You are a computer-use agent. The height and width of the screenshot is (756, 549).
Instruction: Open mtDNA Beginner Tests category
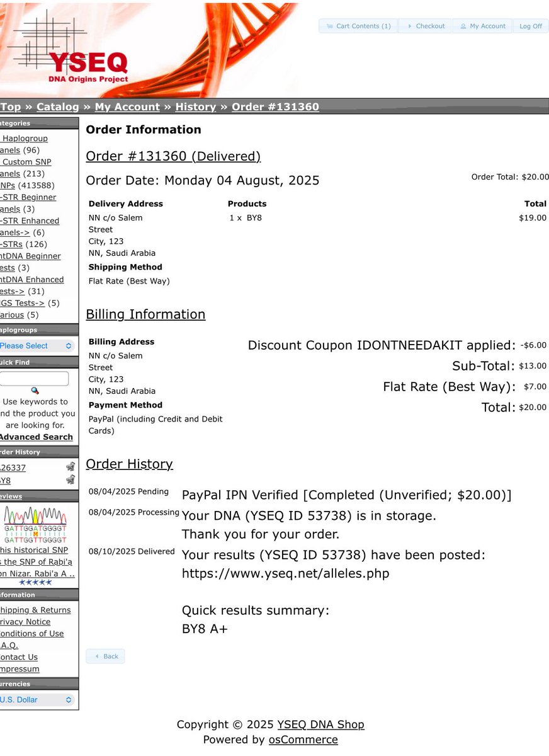click(x=30, y=261)
